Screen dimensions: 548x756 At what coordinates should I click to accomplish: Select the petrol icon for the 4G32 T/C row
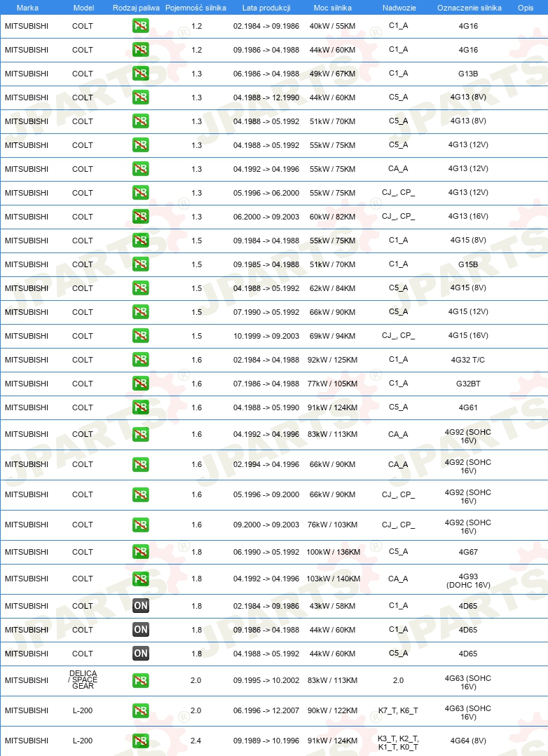coord(141,360)
